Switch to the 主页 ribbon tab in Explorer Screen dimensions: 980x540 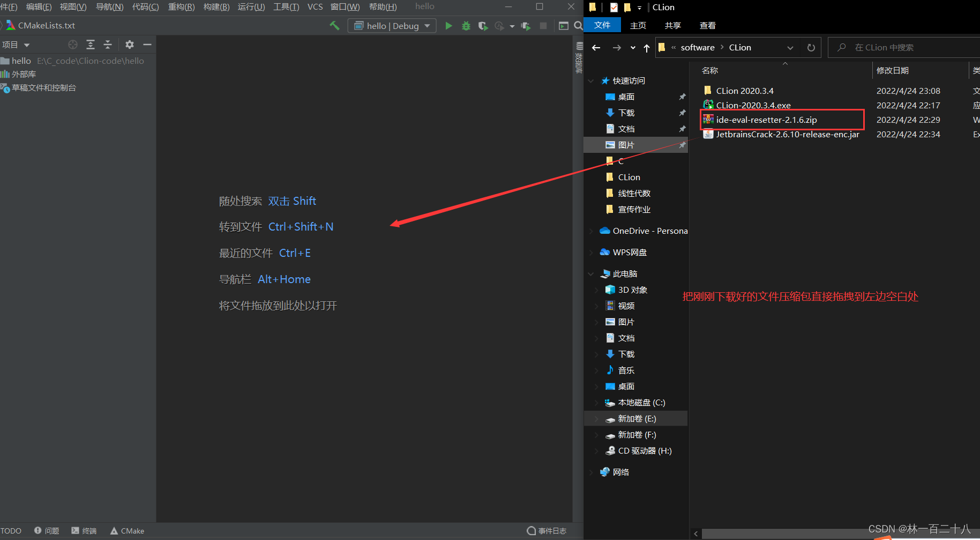point(638,25)
